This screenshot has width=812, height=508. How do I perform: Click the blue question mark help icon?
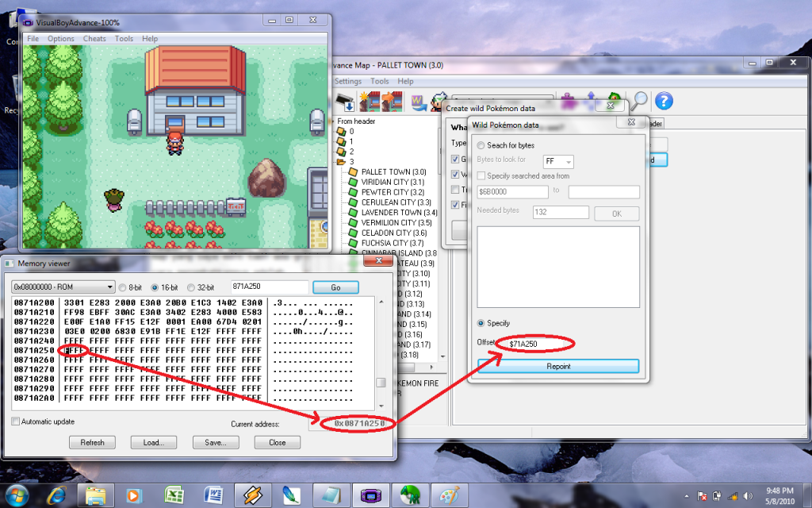coord(664,101)
